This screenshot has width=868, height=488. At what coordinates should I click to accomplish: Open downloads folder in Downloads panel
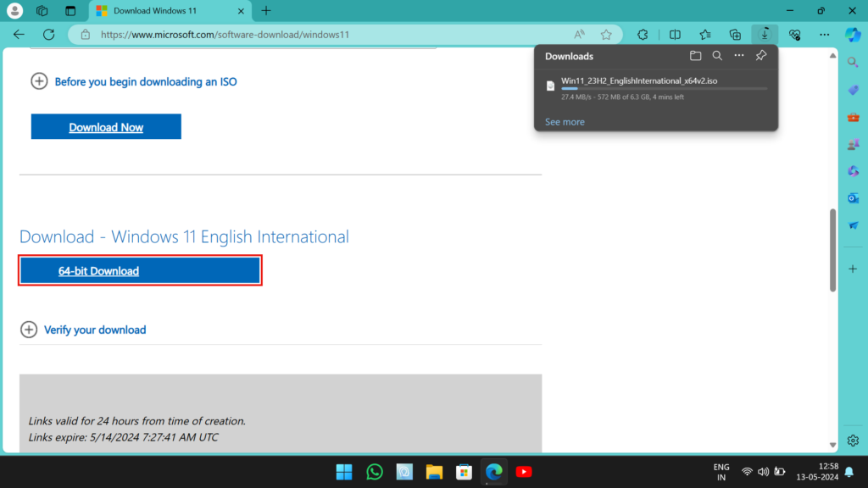pyautogui.click(x=695, y=55)
